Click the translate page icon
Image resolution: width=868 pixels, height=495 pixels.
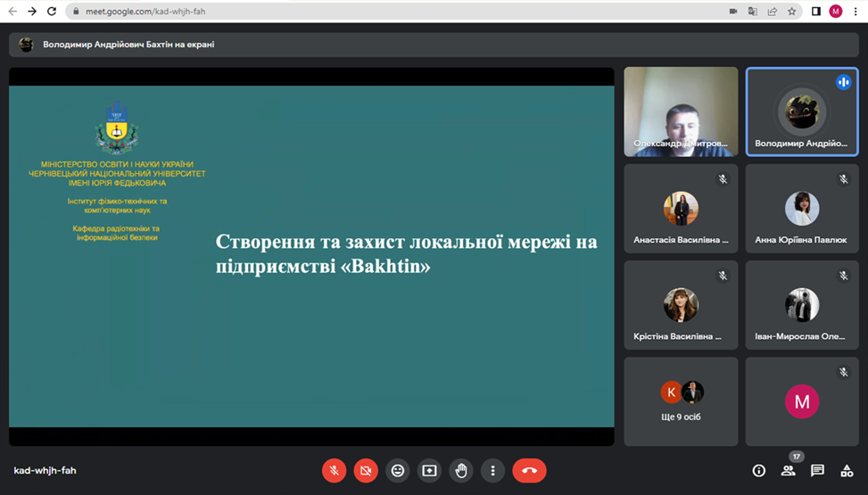[752, 11]
